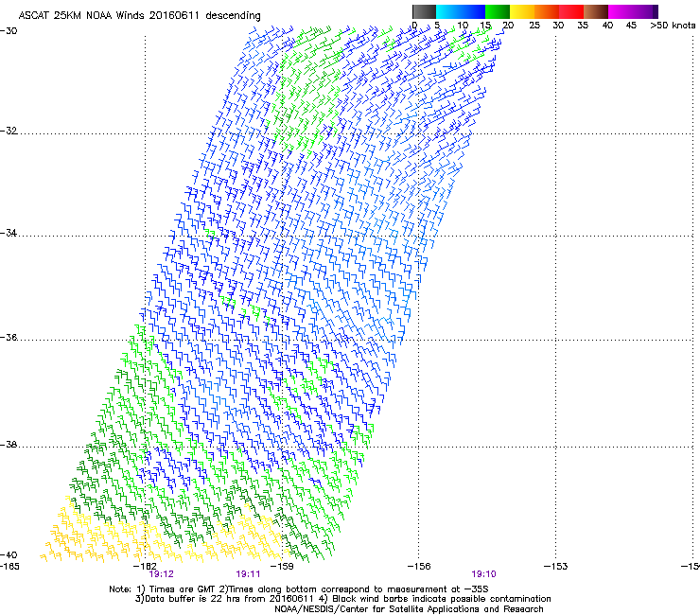Click the date '20160611' in the title
Viewport: 700px width, 615px height.
174,15
